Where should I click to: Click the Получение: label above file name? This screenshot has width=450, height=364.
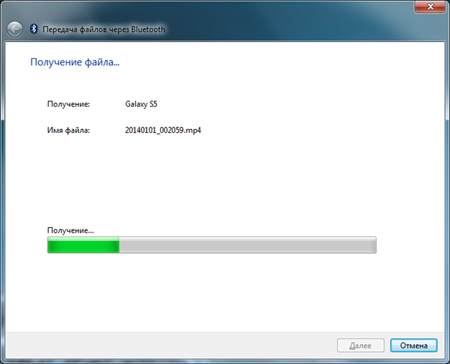(x=68, y=104)
